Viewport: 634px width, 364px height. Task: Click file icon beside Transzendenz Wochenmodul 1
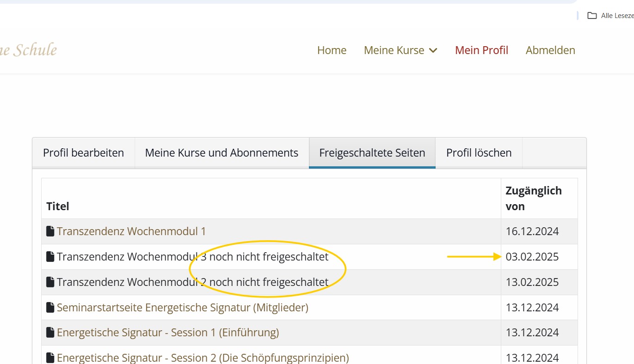50,231
